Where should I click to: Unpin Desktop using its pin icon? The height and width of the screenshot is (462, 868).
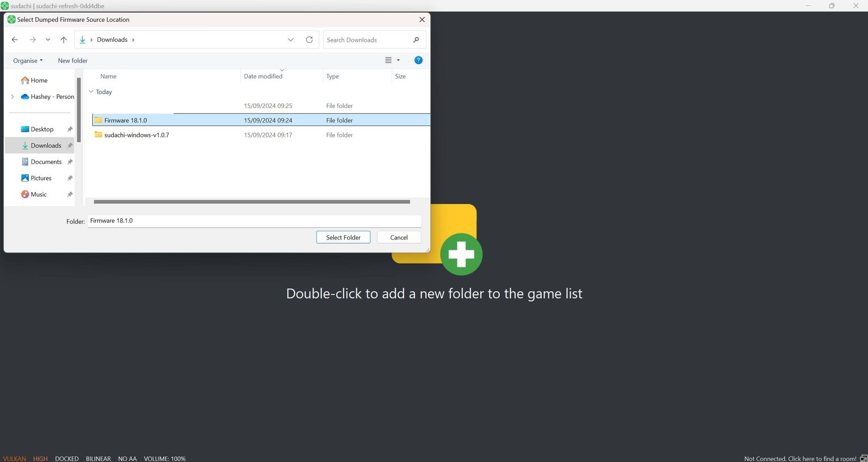[69, 129]
